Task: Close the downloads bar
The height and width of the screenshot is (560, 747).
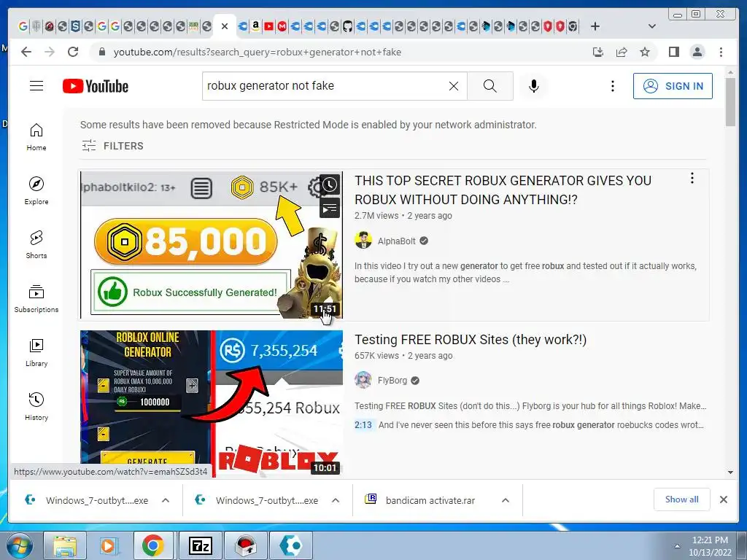Action: coord(724,499)
